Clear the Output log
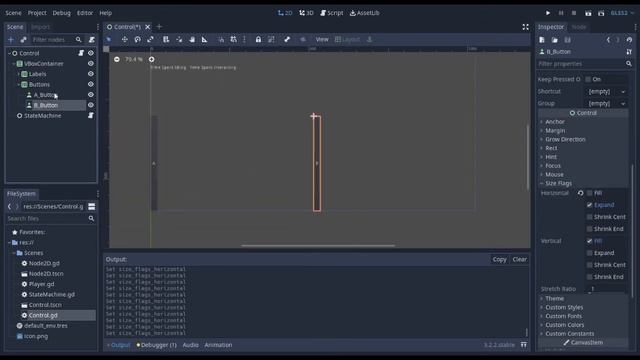The width and height of the screenshot is (640, 360). point(519,259)
